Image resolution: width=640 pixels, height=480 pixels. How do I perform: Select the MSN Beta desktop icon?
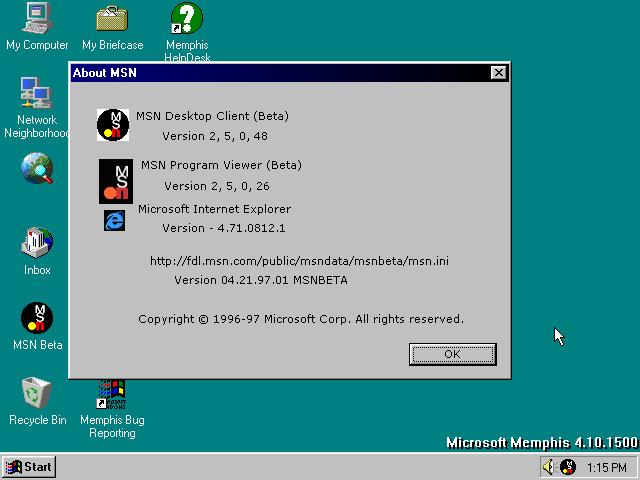37,318
